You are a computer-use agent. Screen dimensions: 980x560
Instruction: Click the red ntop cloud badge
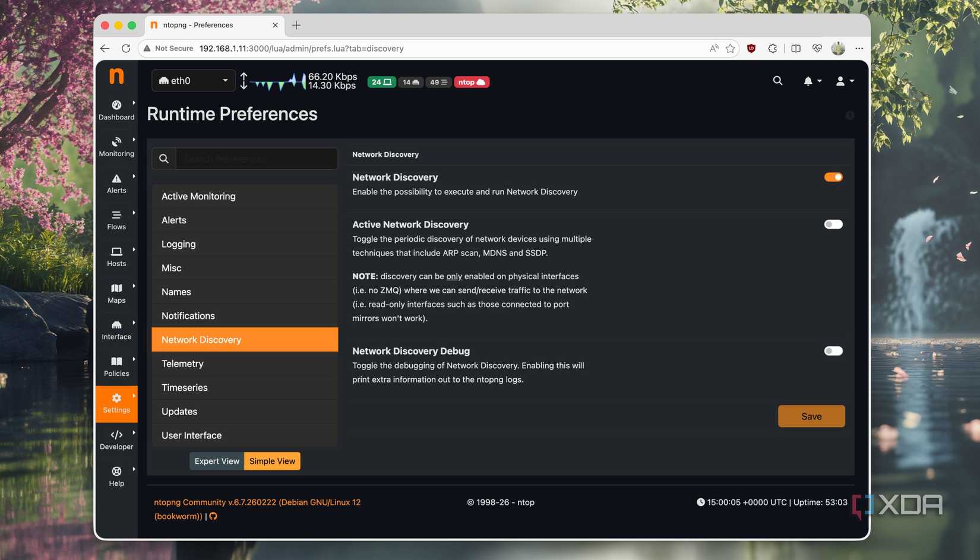(x=472, y=82)
